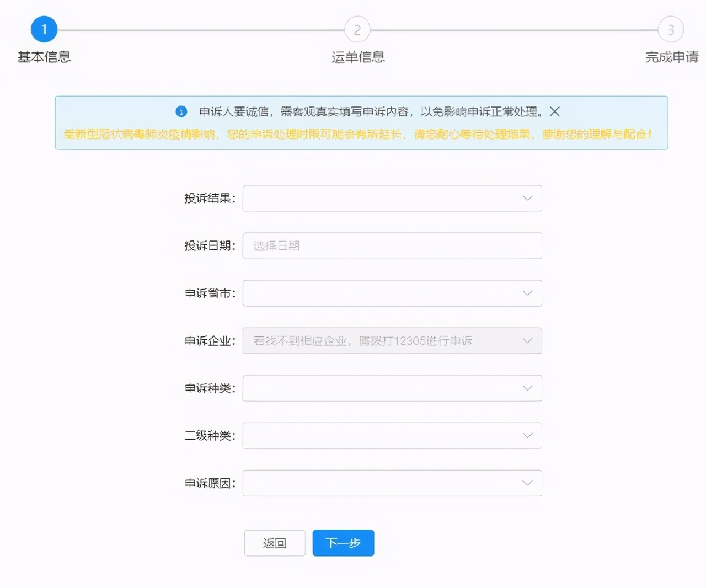The image size is (706, 588).
Task: Click the step 2 circle above 运单信息
Action: point(357,29)
